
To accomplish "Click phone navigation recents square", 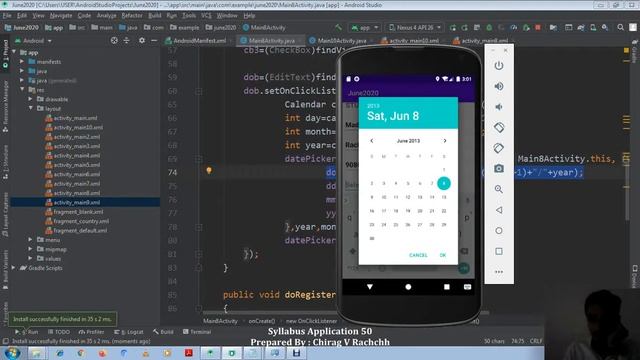I will (447, 287).
